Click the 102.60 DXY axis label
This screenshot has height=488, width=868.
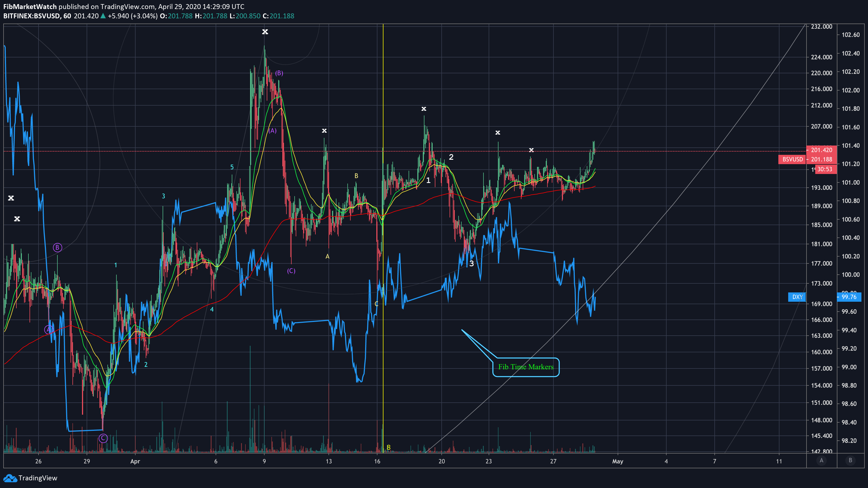(x=851, y=35)
